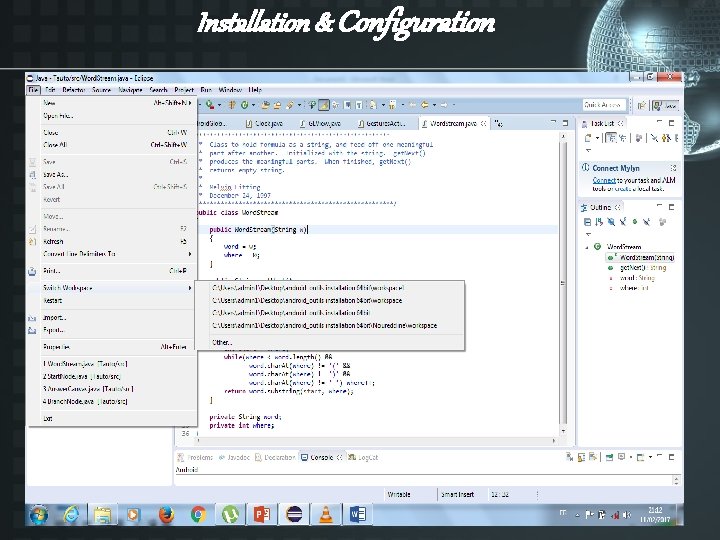Close the WordStream.java editor tab
This screenshot has height=540, width=720.
click(x=484, y=124)
